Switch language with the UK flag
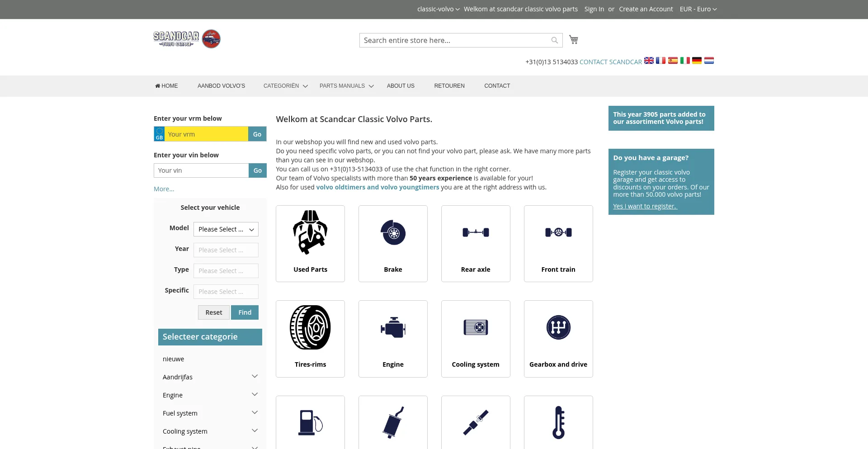The image size is (868, 449). click(x=649, y=61)
